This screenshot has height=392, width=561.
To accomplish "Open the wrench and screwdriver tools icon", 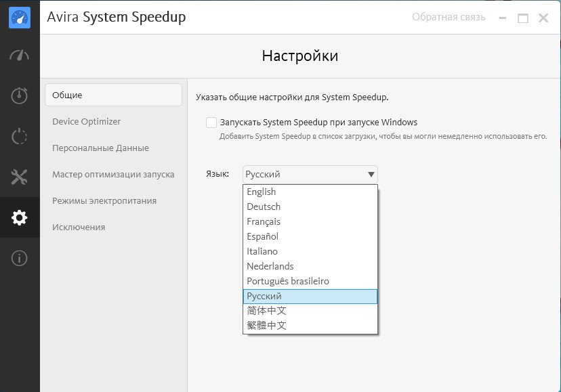I will coord(20,177).
